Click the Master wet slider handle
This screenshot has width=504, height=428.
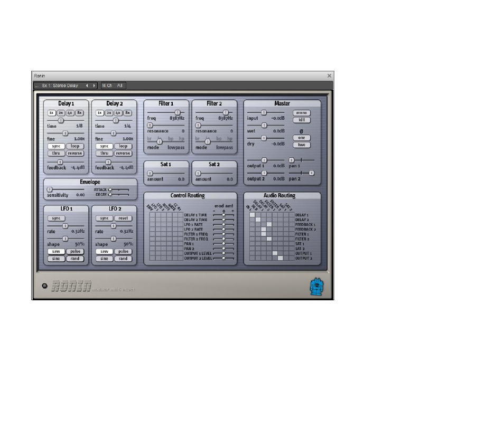coord(264,125)
